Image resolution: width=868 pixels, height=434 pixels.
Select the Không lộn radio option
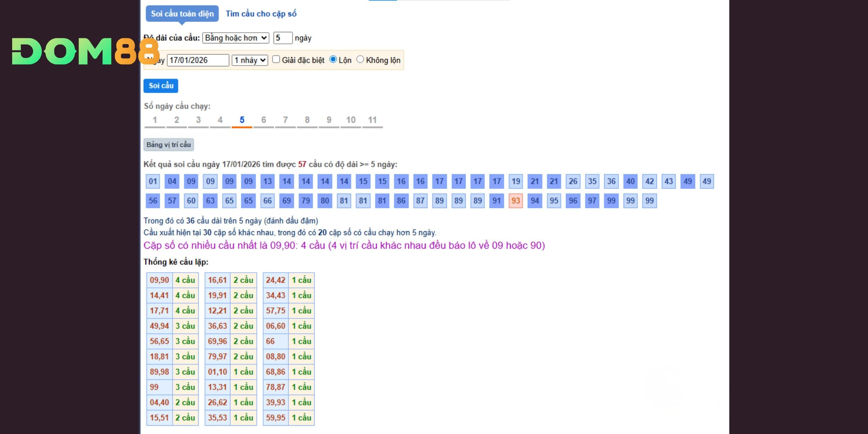coord(360,59)
